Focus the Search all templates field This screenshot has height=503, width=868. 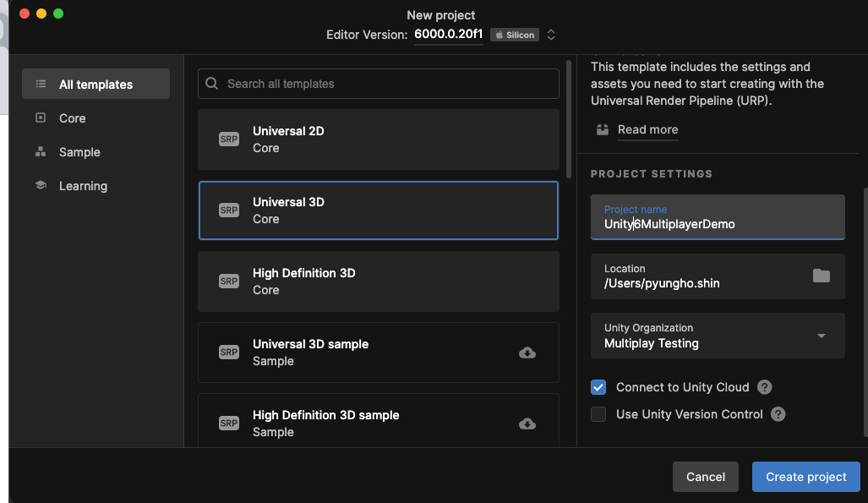point(379,84)
